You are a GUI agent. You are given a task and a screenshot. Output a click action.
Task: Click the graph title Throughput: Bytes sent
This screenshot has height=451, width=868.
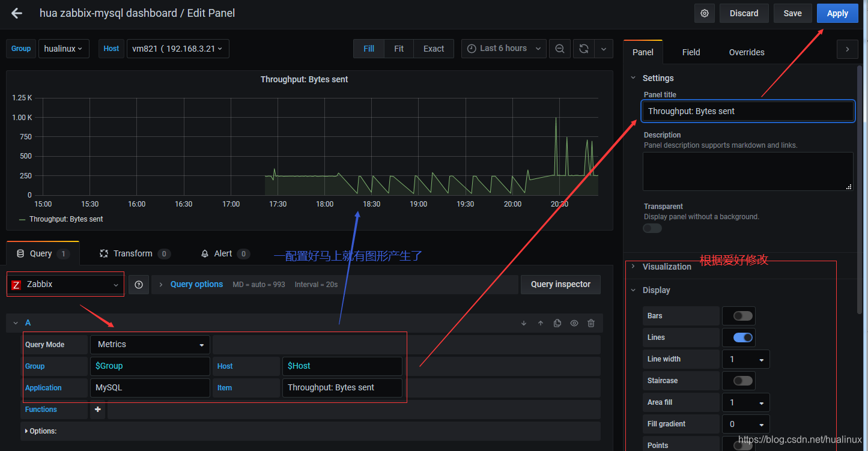click(x=304, y=79)
